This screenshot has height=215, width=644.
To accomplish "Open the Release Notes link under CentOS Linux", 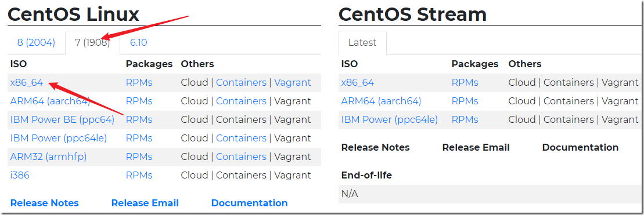I will [x=44, y=203].
